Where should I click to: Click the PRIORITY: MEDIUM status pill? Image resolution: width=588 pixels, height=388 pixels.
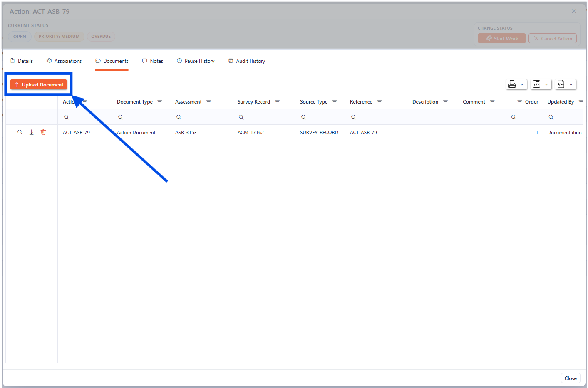coord(59,36)
